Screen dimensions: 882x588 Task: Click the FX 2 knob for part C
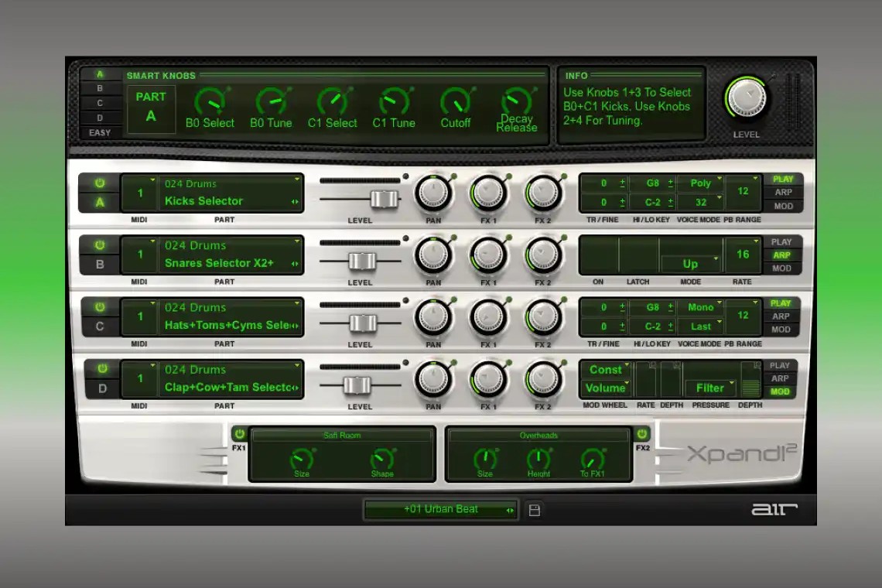tap(543, 317)
